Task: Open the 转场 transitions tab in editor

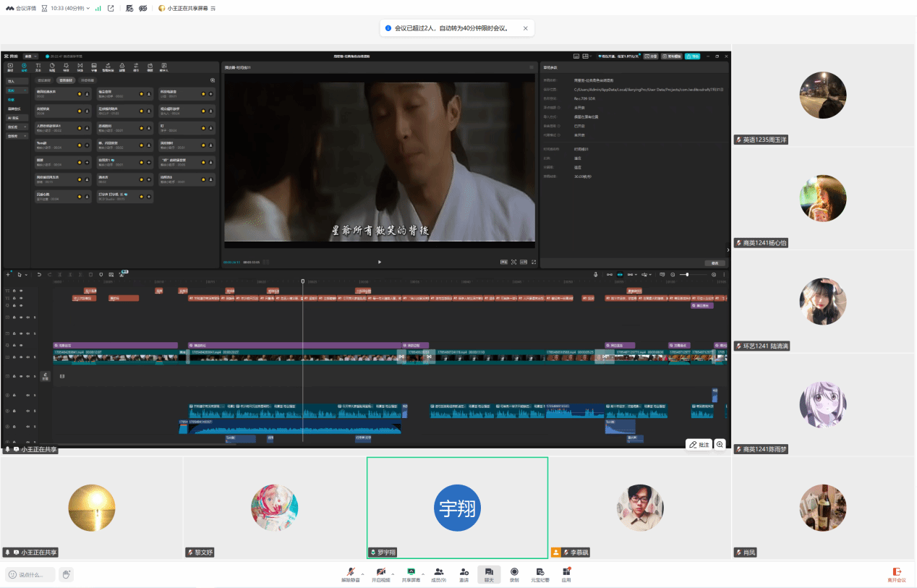Action: coord(80,67)
